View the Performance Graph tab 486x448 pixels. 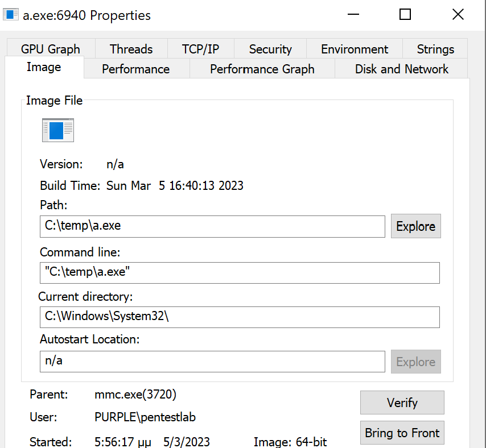(x=262, y=69)
